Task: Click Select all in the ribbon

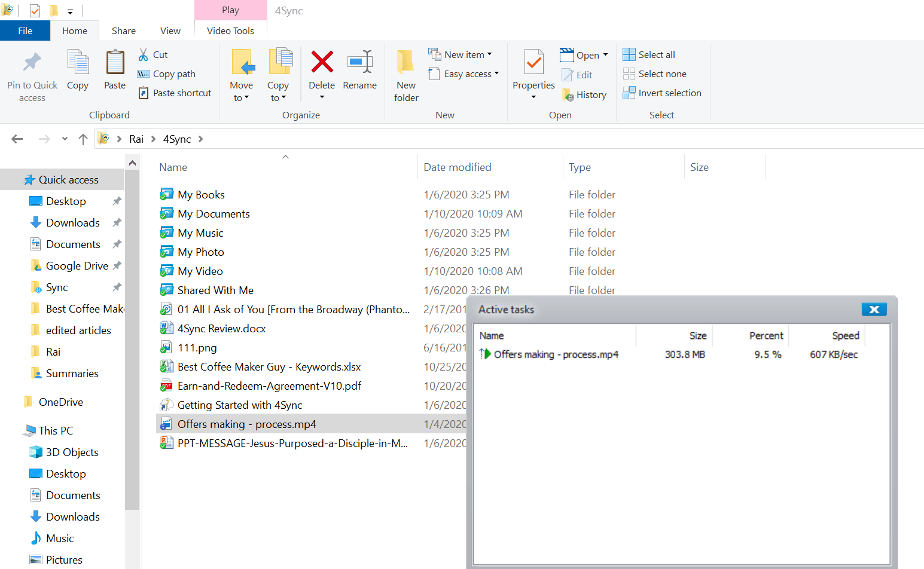Action: pyautogui.click(x=648, y=54)
